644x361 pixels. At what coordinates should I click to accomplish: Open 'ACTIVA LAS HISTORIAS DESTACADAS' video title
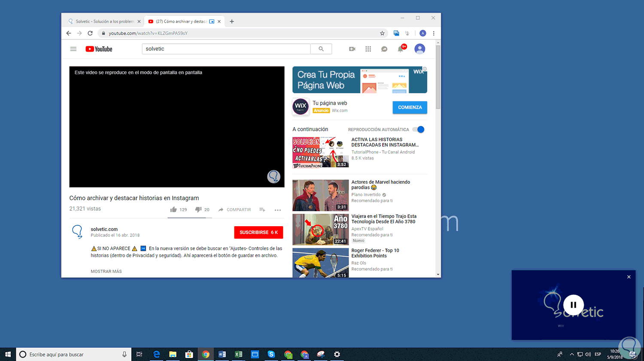[385, 142]
